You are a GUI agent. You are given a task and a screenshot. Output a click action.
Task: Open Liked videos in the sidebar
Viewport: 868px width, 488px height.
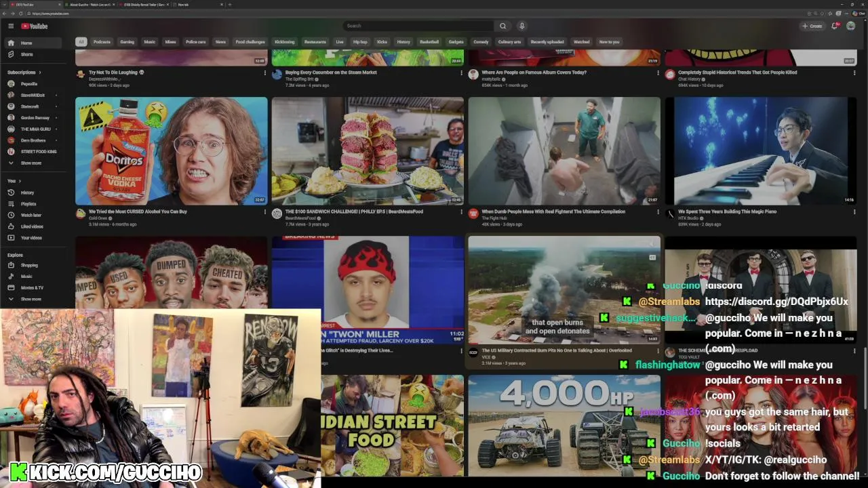(33, 226)
